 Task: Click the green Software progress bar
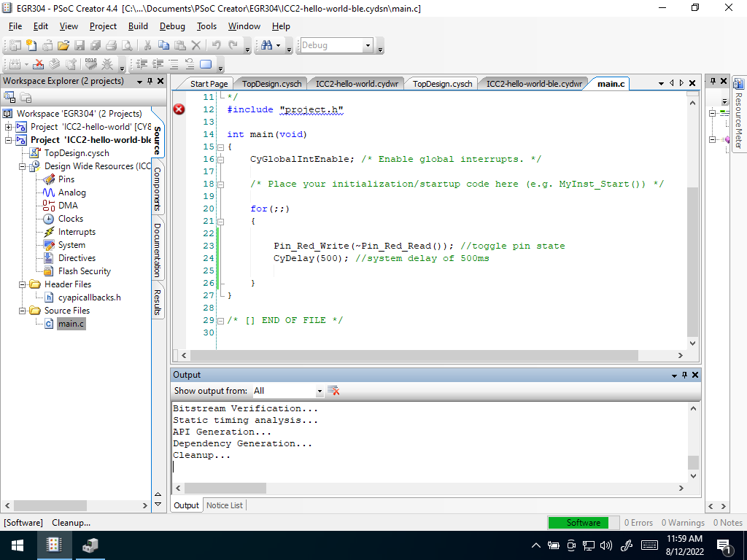[583, 523]
